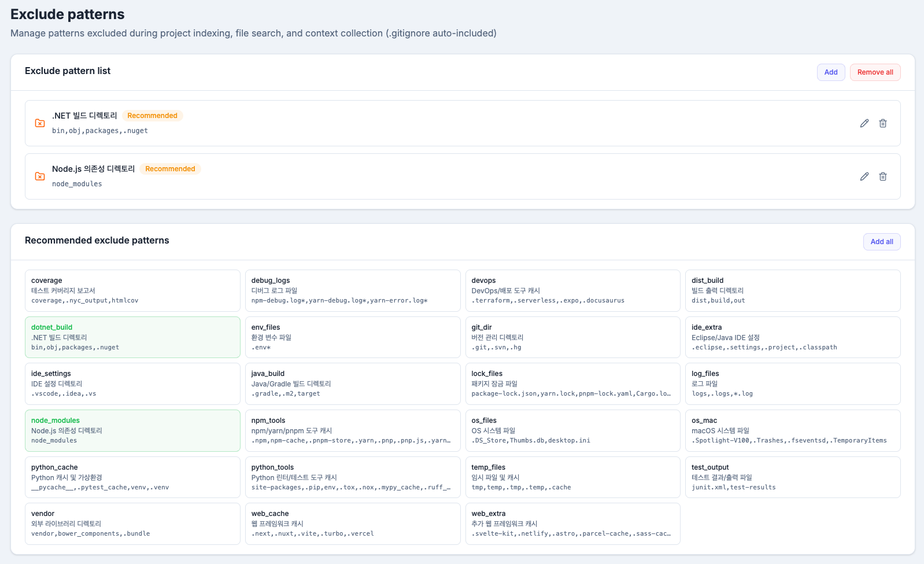The height and width of the screenshot is (564, 924).
Task: Click Add all recommended patterns
Action: pyautogui.click(x=882, y=242)
